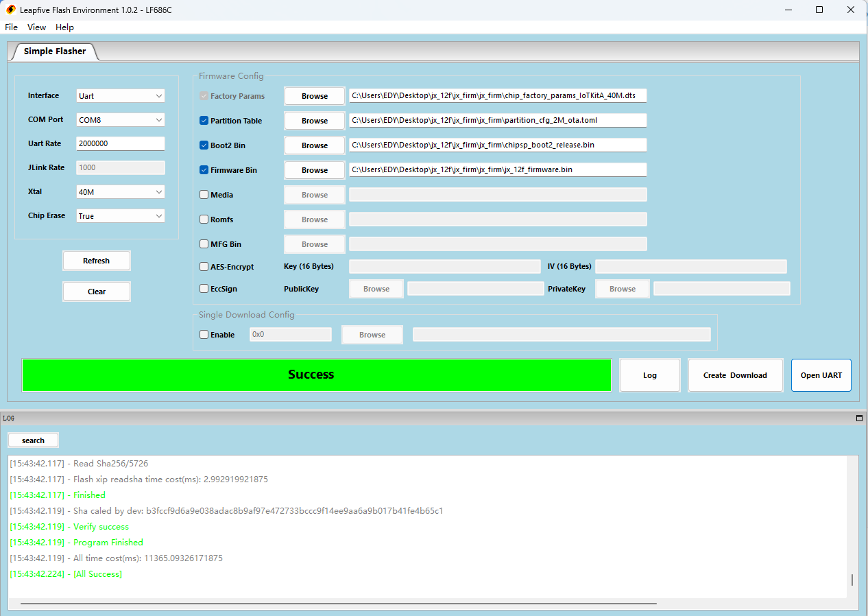This screenshot has width=868, height=616.
Task: Expand the COM Port dropdown
Action: pyautogui.click(x=121, y=120)
